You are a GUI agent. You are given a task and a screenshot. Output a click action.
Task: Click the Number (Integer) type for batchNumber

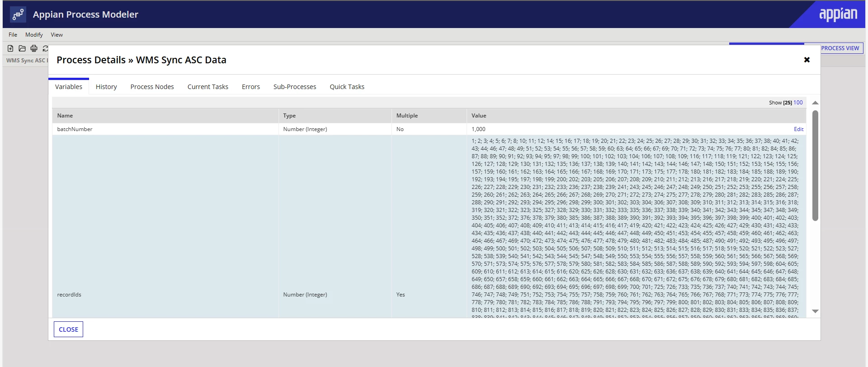305,129
